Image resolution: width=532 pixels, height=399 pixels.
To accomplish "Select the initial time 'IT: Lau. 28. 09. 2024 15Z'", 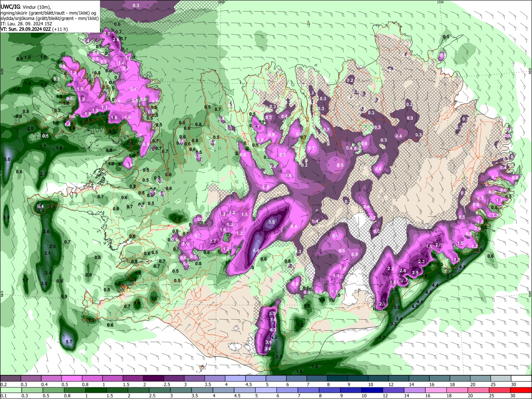I will click(26, 24).
